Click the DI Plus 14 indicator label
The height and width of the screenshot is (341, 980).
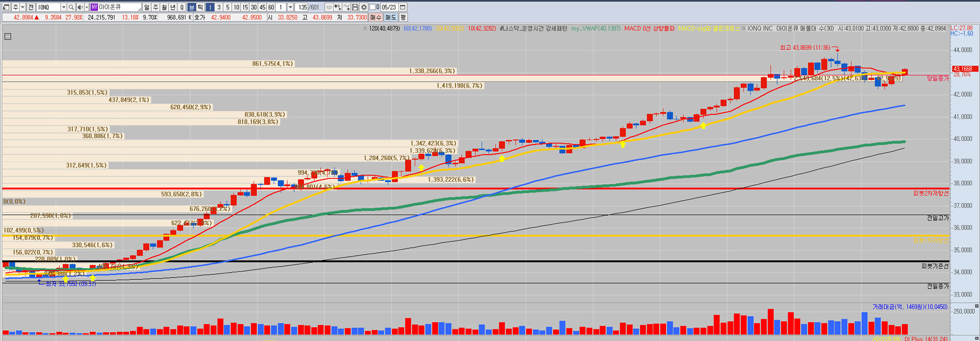click(x=925, y=338)
